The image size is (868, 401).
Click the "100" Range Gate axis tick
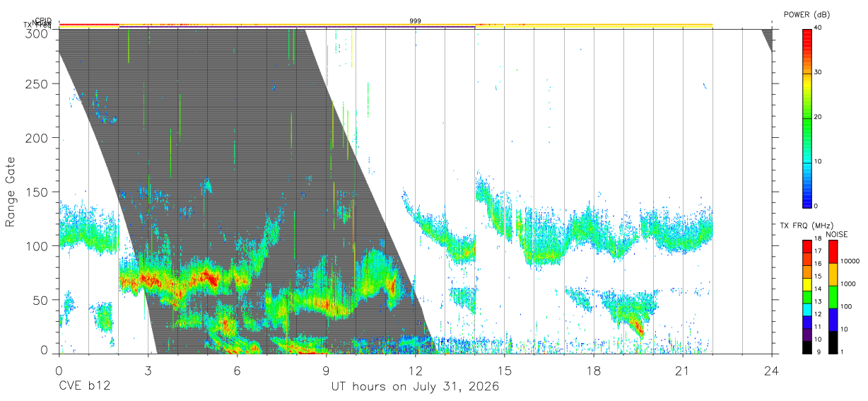(x=38, y=246)
